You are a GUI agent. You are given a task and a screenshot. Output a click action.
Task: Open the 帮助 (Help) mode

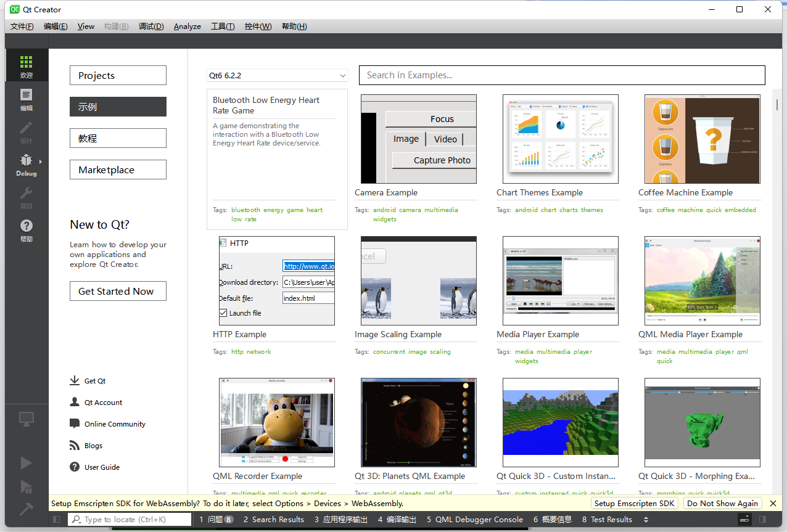click(26, 230)
